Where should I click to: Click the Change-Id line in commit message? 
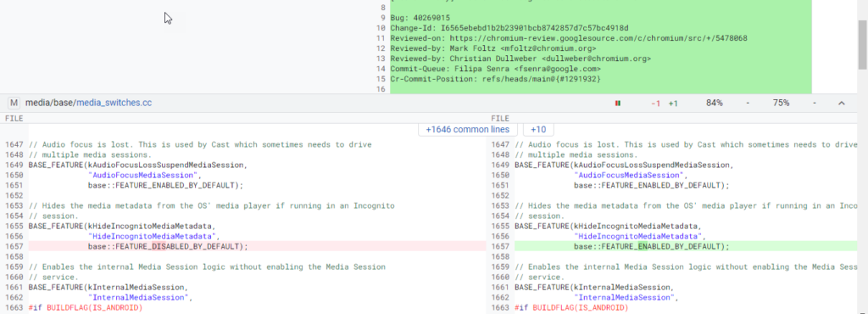[x=509, y=28]
